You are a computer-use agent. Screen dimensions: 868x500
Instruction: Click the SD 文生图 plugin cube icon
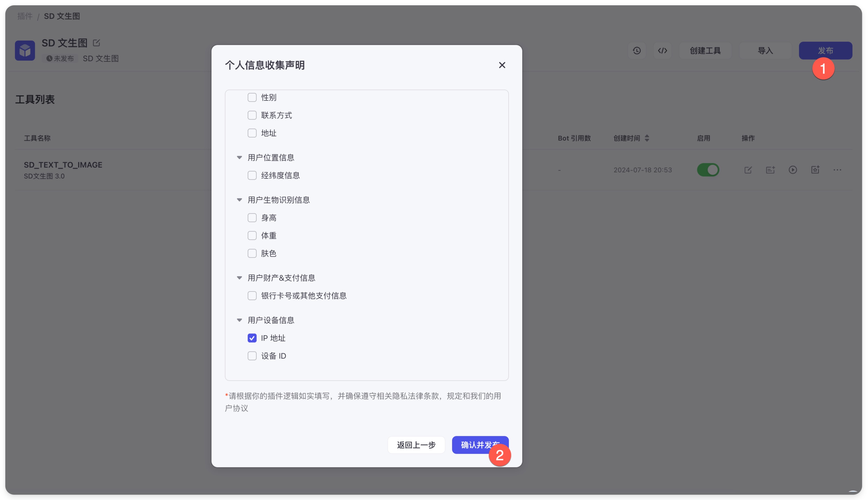(25, 50)
